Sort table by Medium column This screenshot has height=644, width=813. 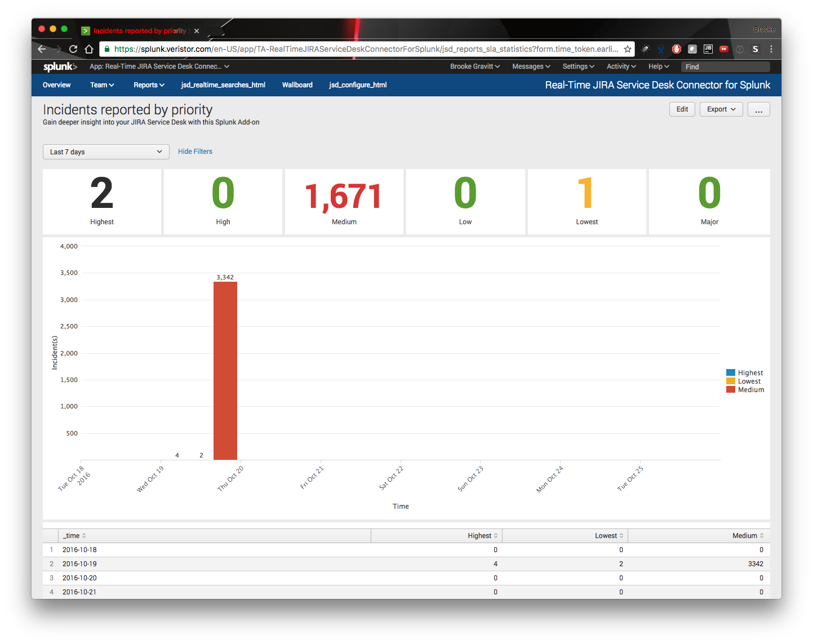pyautogui.click(x=748, y=536)
